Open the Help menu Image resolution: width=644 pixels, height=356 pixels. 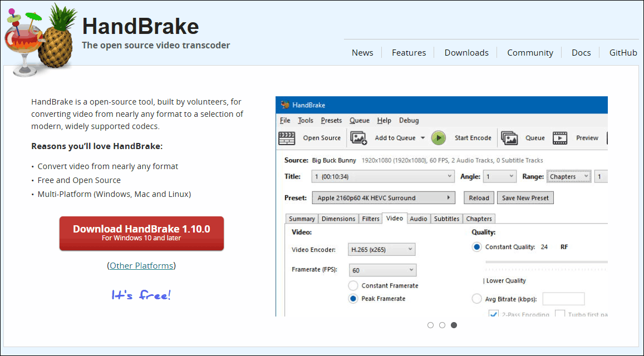[384, 120]
